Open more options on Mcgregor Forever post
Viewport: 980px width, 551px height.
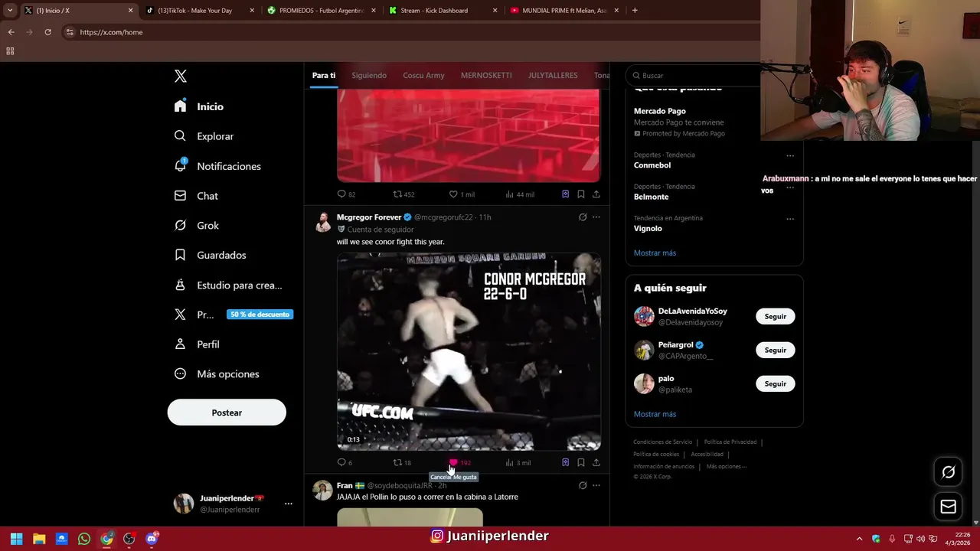tap(596, 217)
